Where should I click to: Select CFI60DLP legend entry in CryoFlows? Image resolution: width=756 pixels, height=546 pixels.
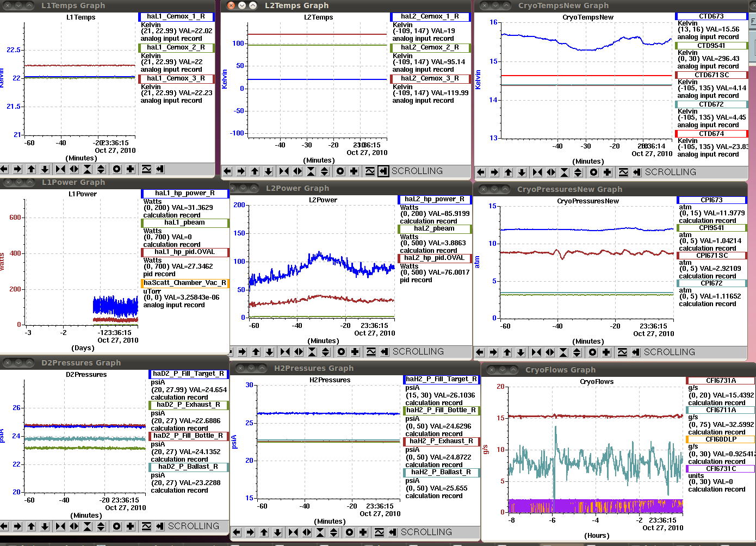coord(721,439)
